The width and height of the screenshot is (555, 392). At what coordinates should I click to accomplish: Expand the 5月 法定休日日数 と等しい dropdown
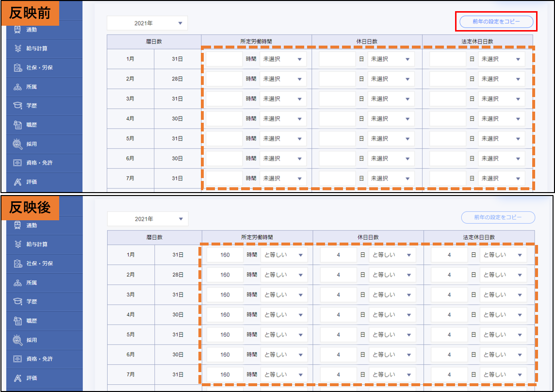pos(503,335)
